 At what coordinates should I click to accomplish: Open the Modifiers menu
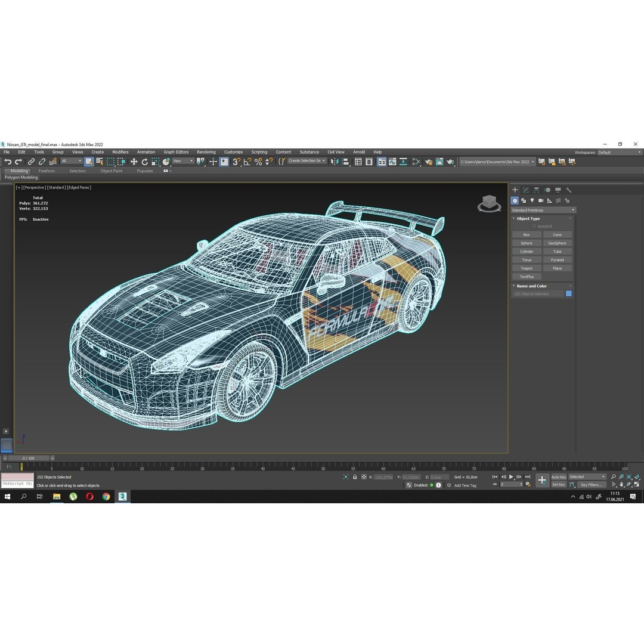coord(120,152)
